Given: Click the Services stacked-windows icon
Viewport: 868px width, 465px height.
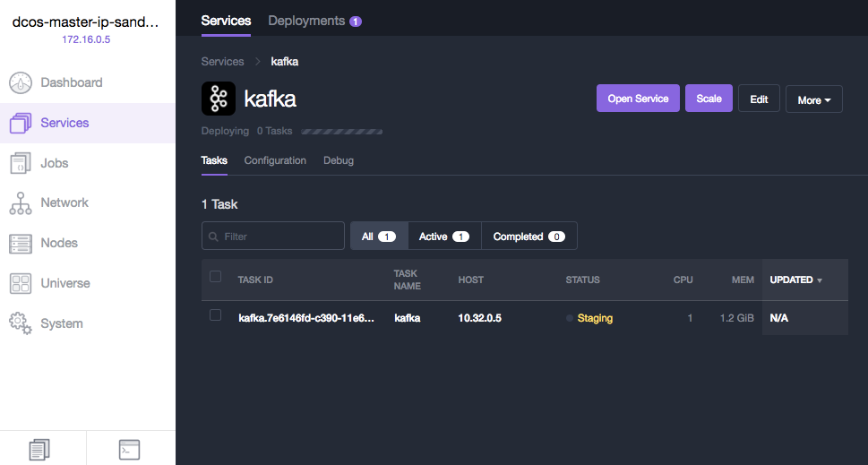Looking at the screenshot, I should (x=21, y=123).
